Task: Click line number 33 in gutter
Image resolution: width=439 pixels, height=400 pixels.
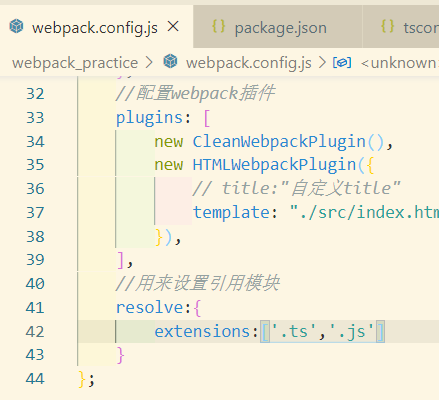Action: click(35, 118)
